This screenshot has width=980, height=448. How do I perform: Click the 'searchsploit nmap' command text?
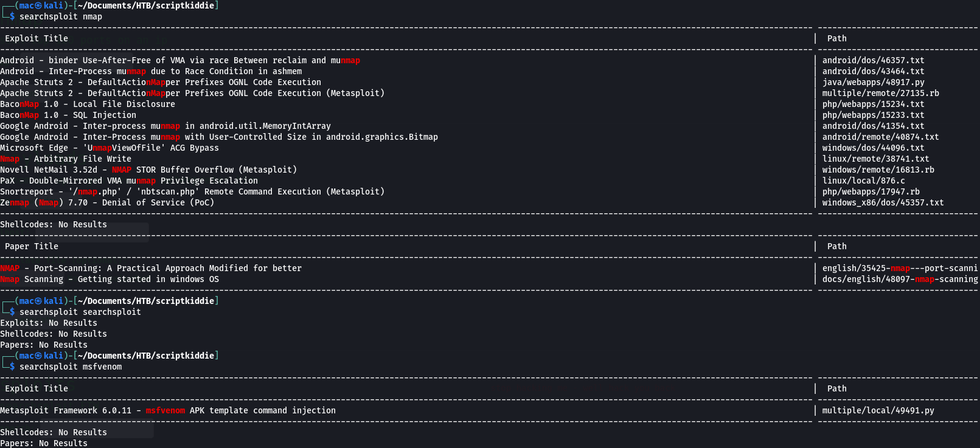[61, 16]
